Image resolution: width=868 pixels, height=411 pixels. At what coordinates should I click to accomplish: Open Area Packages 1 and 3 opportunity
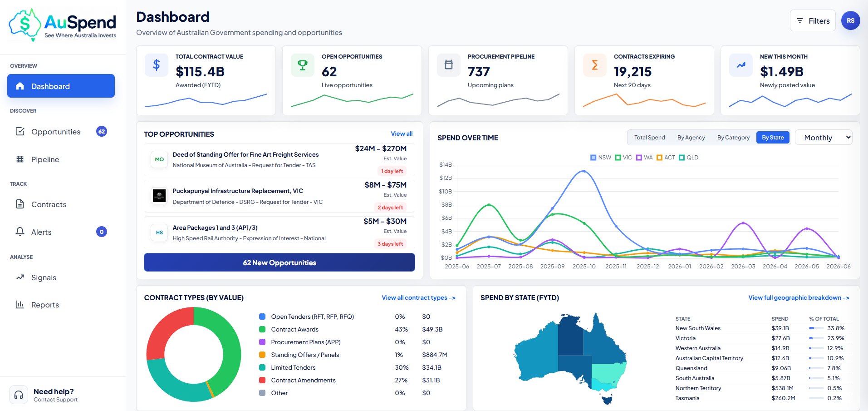coord(280,232)
